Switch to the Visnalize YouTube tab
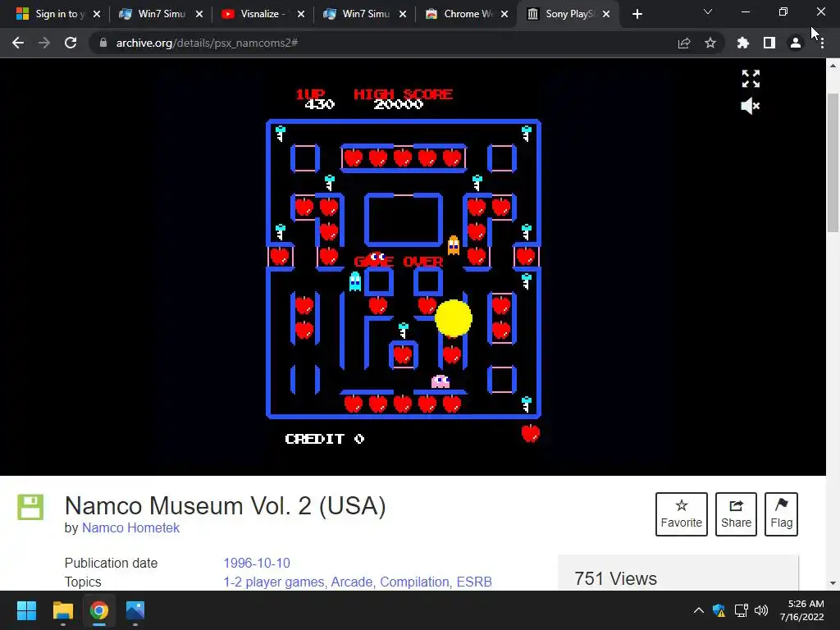The height and width of the screenshot is (630, 840). pos(254,14)
